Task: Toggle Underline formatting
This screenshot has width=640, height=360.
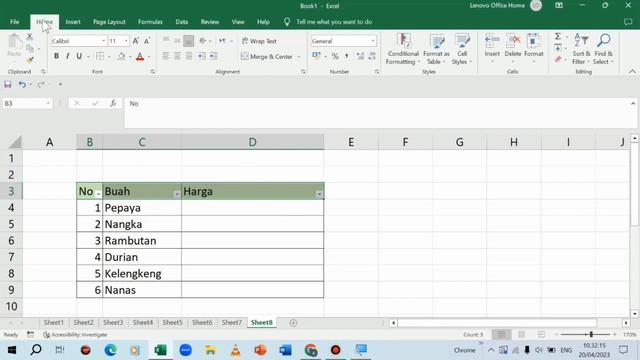Action: 79,56
